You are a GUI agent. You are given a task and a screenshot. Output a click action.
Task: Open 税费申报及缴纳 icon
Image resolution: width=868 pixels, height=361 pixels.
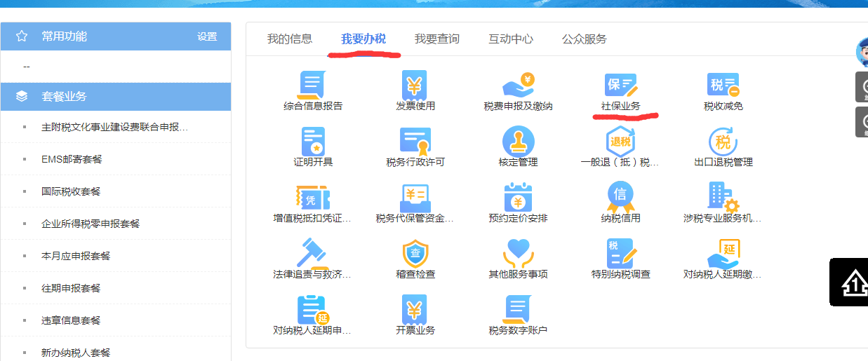(x=518, y=86)
